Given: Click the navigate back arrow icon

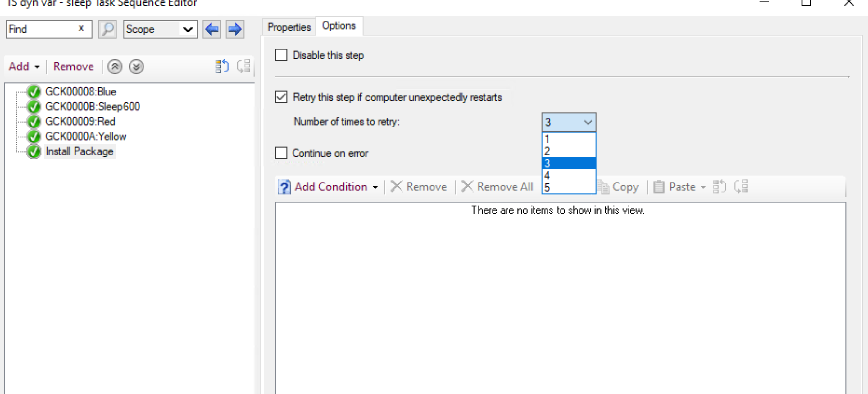Looking at the screenshot, I should click(212, 29).
